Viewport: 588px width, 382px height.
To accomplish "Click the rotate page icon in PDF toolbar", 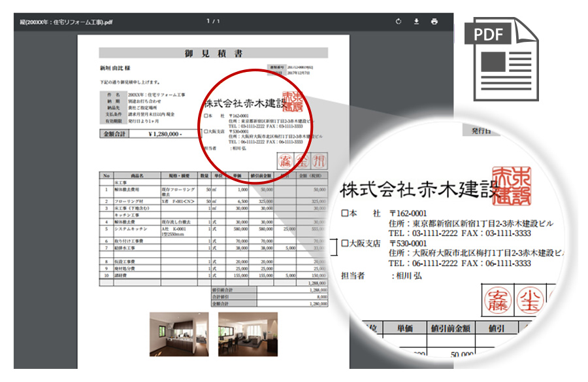I will tap(399, 22).
